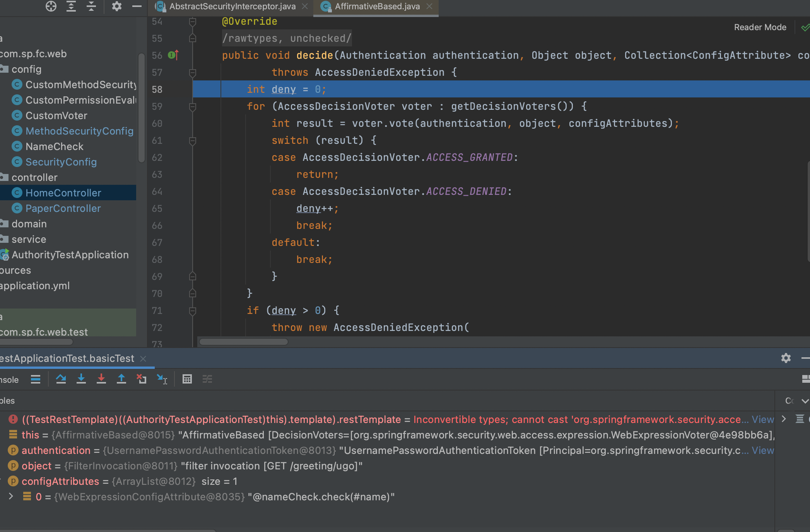This screenshot has height=532, width=810.
Task: Click the red Force Step Into icon
Action: point(101,379)
